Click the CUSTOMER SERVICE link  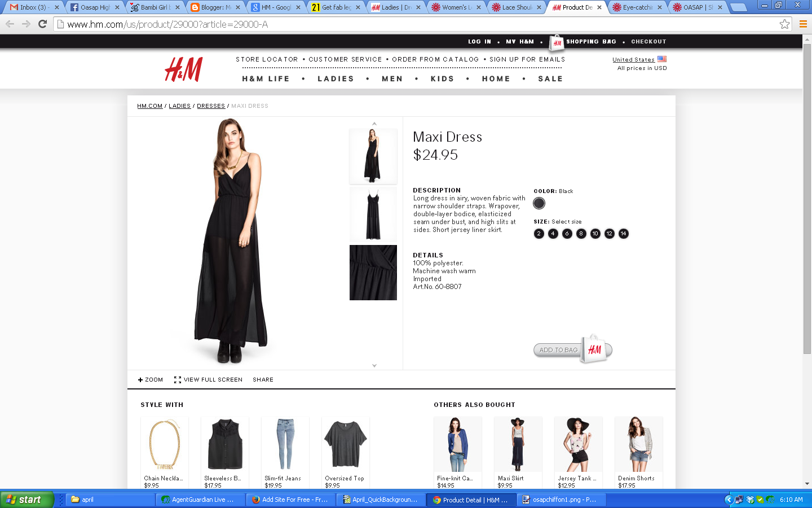click(x=345, y=59)
